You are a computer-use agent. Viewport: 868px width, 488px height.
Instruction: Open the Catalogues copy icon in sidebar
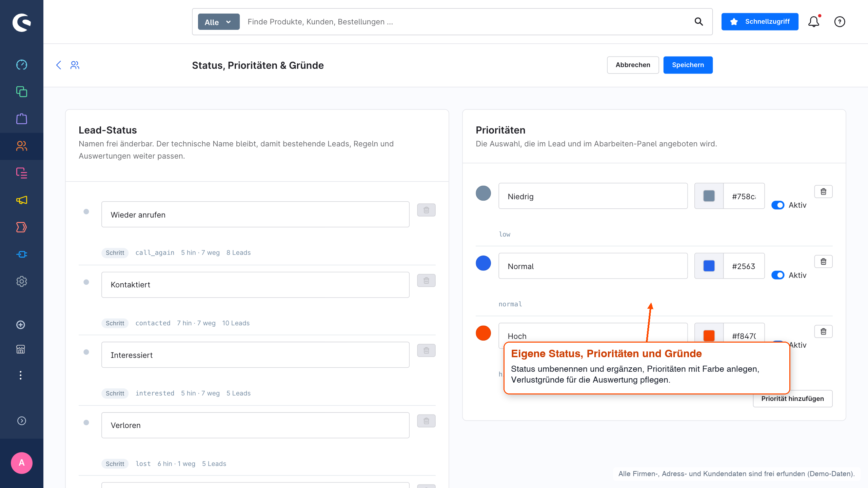click(22, 91)
